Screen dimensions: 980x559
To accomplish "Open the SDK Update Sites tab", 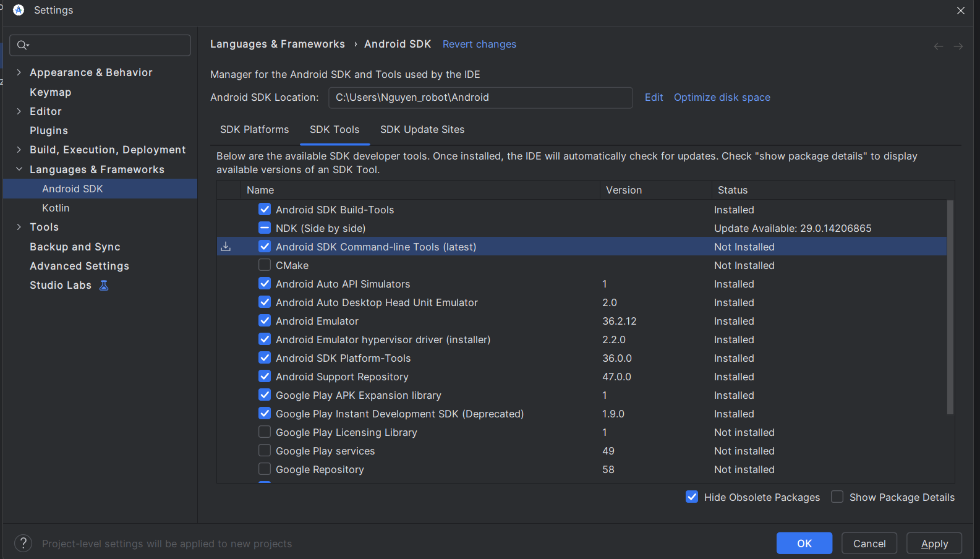I will click(x=422, y=130).
